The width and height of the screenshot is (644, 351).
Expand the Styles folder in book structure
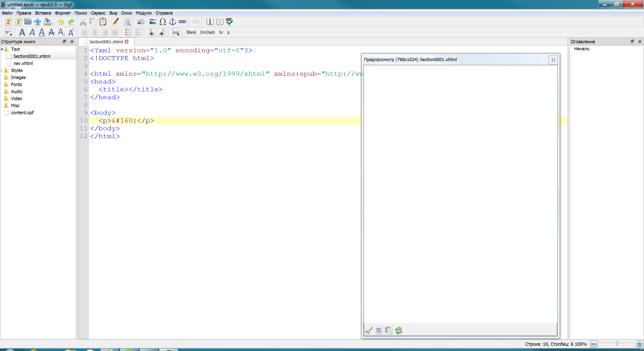pyautogui.click(x=2, y=70)
